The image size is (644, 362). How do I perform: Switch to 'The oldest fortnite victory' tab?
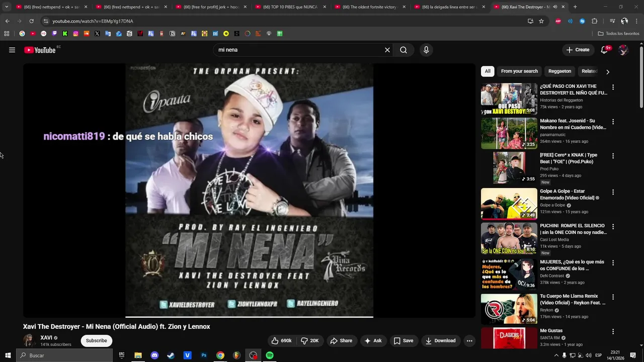[370, 7]
